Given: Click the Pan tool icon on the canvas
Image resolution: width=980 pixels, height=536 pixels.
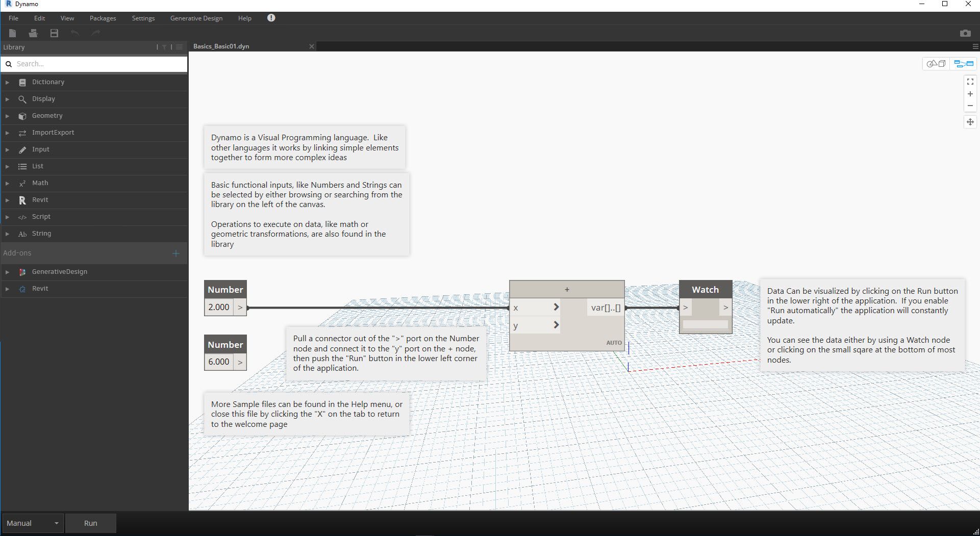Looking at the screenshot, I should pos(970,122).
